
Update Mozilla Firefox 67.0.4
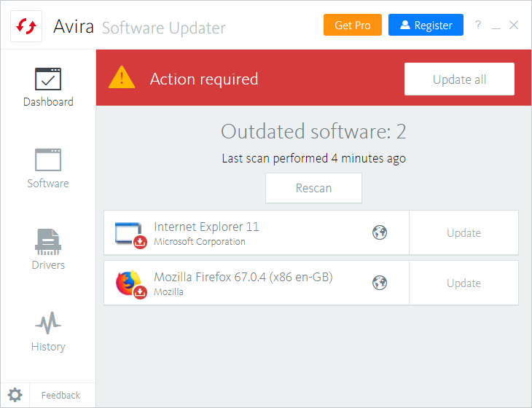pos(463,283)
